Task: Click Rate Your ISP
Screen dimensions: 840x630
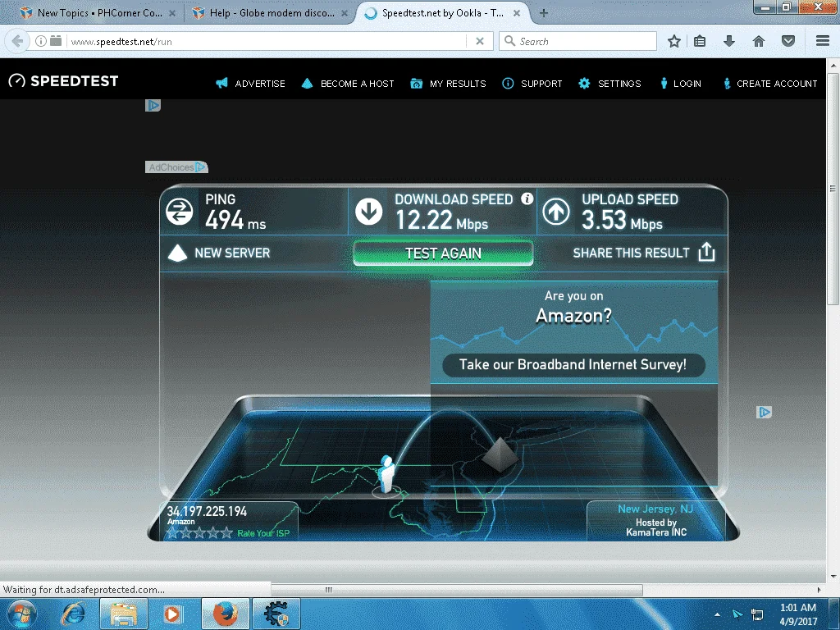Action: click(263, 533)
